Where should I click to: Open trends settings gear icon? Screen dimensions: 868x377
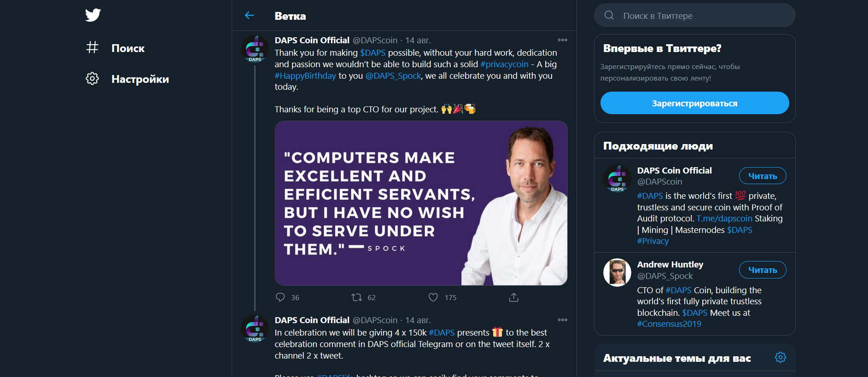[x=781, y=357]
